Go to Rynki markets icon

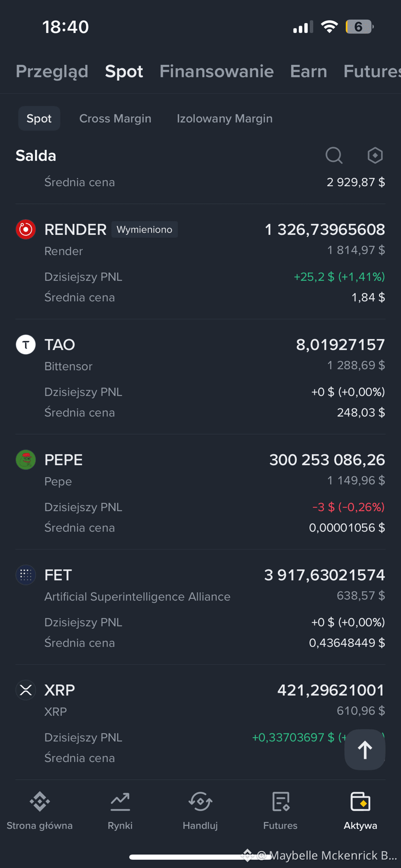120,802
